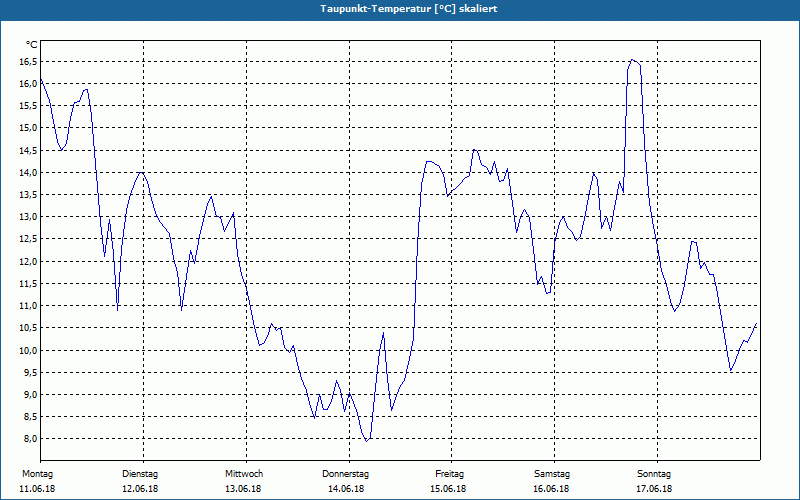Click the date 11.06.18

(x=37, y=489)
